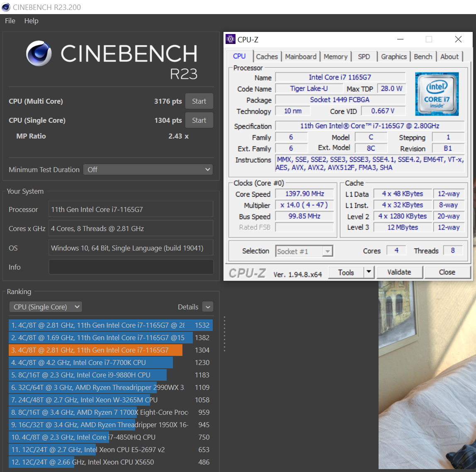Click the Specification value in CPU-Z
The image size is (476, 472).
click(370, 126)
